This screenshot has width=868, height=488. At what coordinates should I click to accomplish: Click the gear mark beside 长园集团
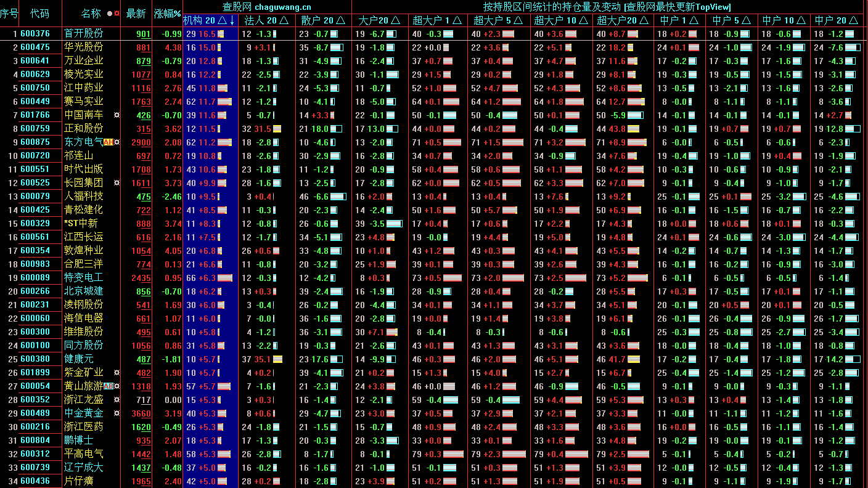(117, 183)
